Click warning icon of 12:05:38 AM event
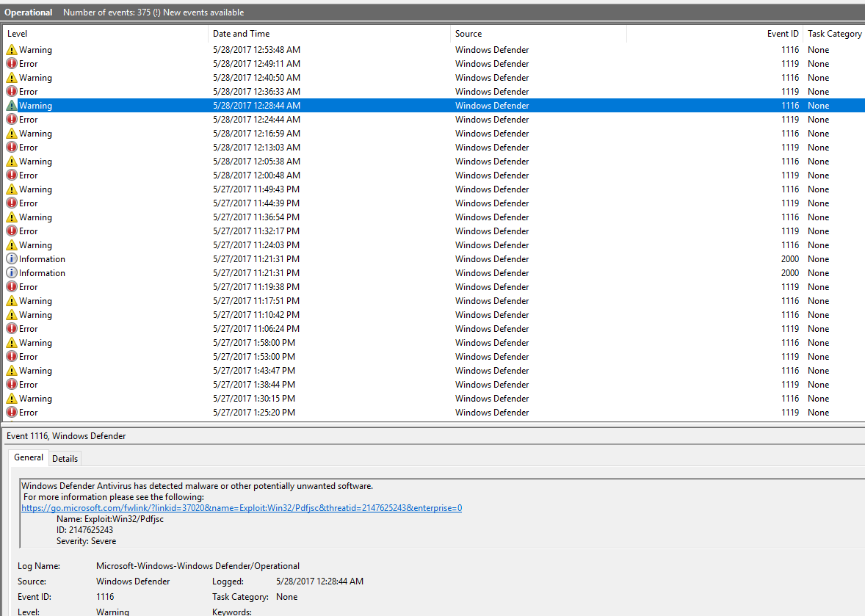865x616 pixels. point(12,161)
